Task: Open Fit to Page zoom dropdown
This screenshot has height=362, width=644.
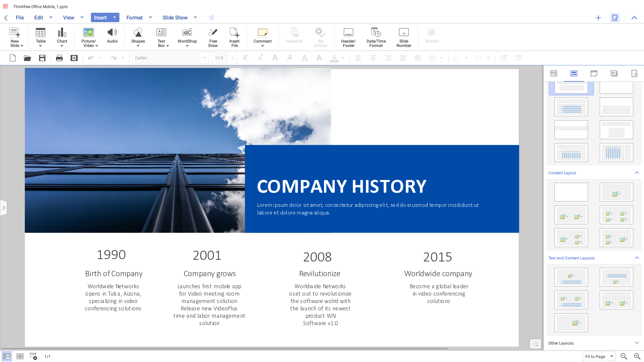Action: (x=599, y=356)
